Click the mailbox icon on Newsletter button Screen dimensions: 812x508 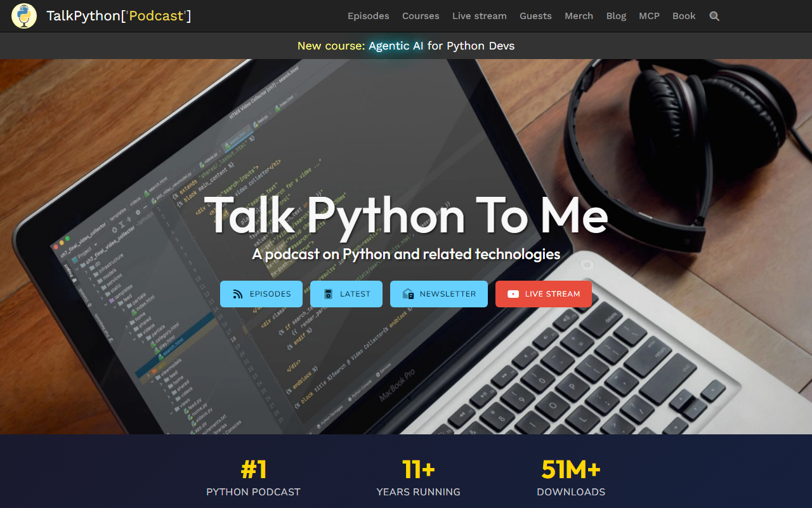pos(408,294)
